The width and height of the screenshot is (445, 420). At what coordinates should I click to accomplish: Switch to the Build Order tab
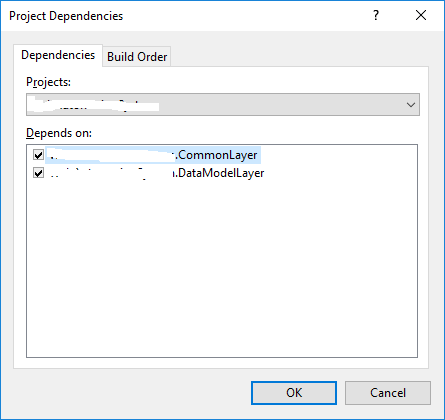coord(137,57)
